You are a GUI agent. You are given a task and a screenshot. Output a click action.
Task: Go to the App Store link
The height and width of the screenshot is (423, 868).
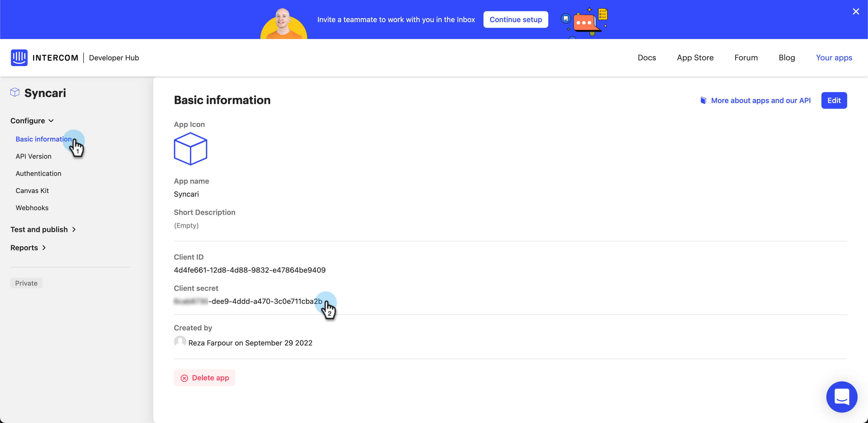(x=695, y=57)
